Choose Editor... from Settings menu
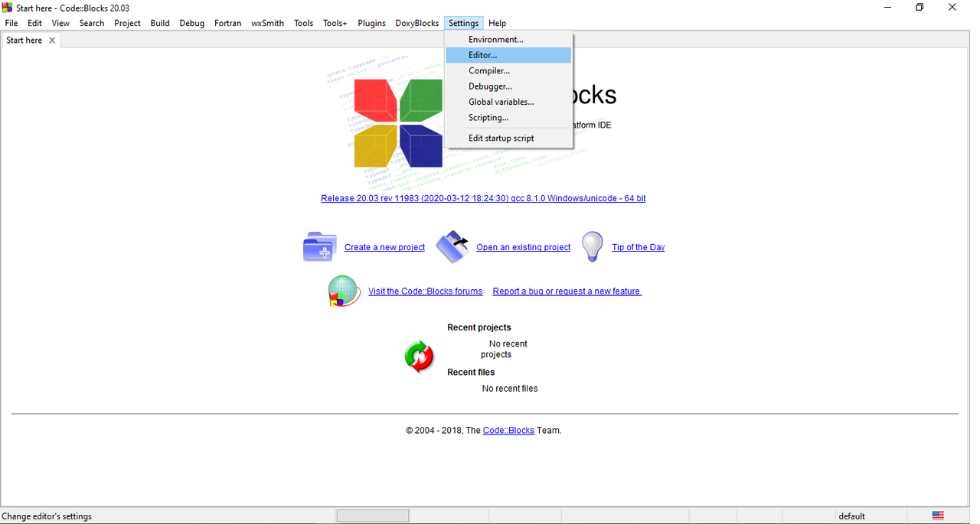Viewport: 980px width, 524px height. tap(508, 55)
